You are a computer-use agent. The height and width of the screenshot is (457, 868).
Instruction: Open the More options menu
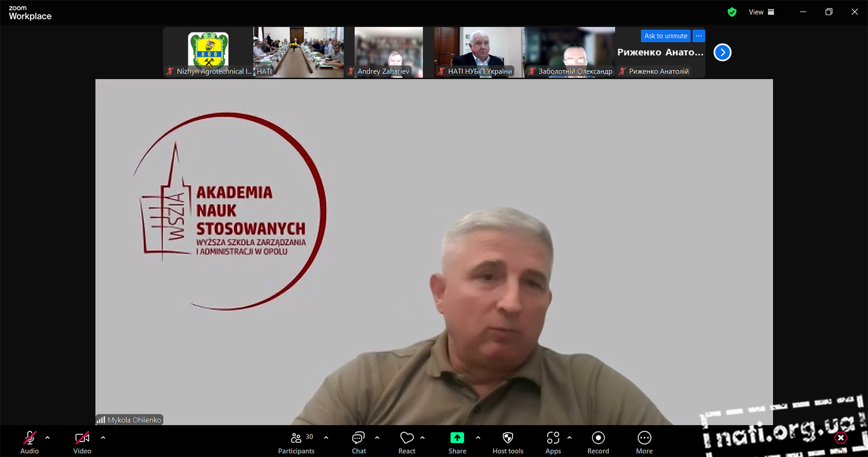click(644, 442)
